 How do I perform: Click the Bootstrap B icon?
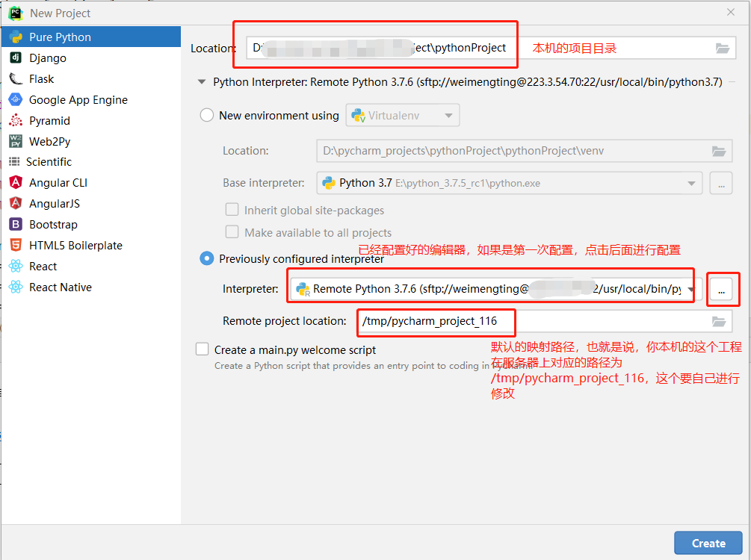pyautogui.click(x=16, y=224)
